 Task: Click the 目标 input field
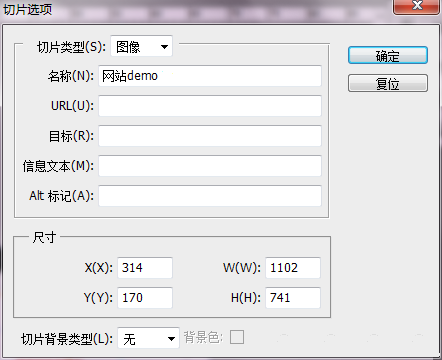pos(210,136)
